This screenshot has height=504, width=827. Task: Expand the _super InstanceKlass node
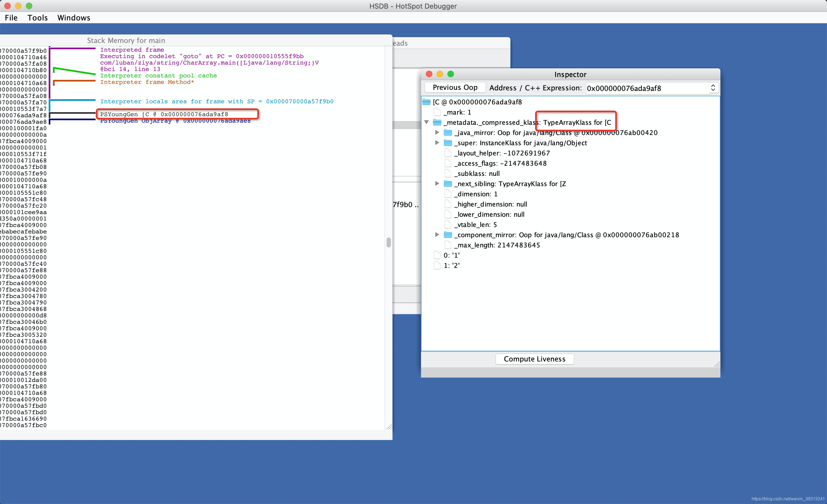click(x=437, y=143)
